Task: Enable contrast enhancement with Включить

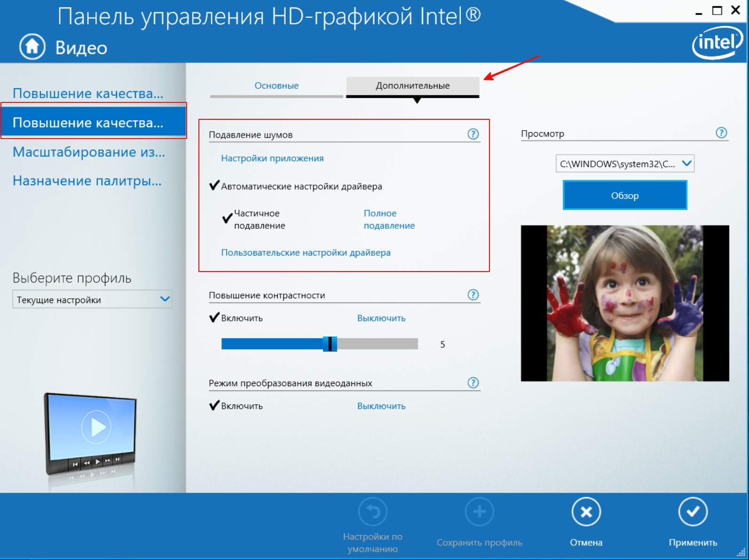Action: (236, 318)
